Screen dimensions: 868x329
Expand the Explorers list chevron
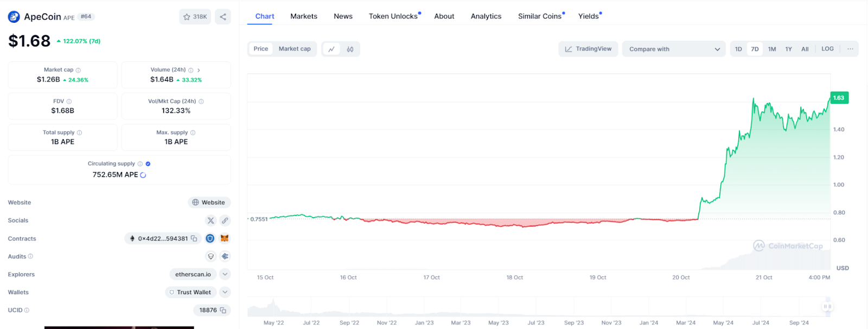(225, 274)
